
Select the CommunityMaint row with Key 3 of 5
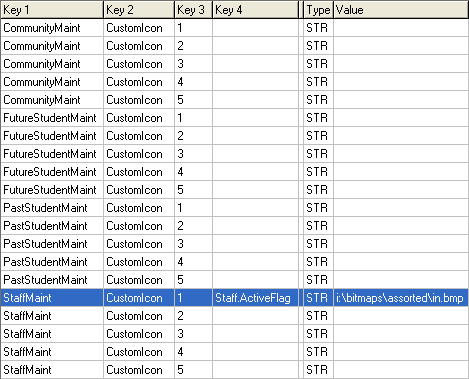234,100
